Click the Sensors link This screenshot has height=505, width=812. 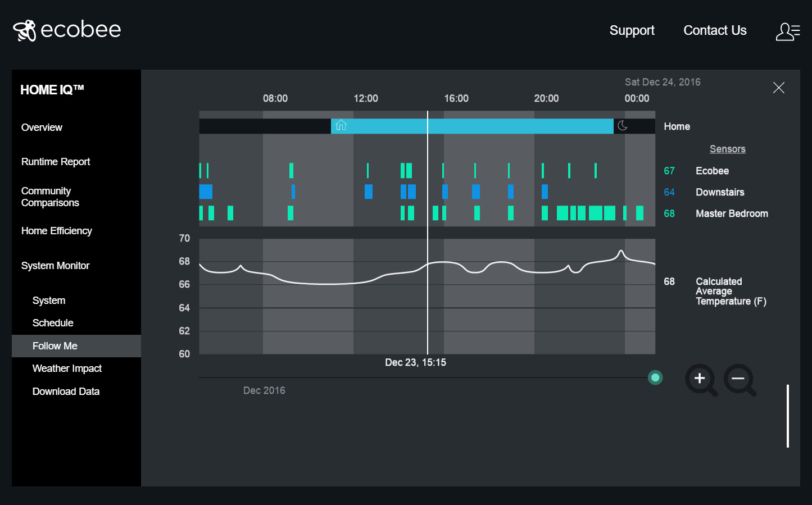click(x=727, y=149)
